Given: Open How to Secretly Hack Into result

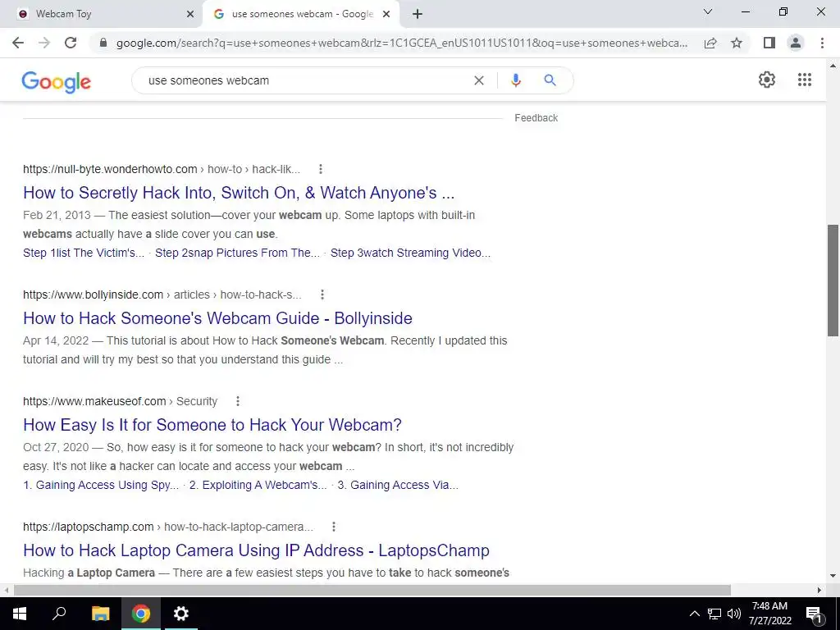Looking at the screenshot, I should click(x=239, y=193).
